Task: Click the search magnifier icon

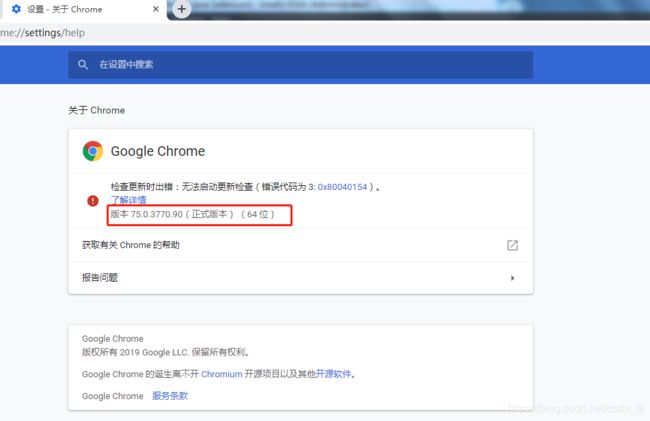Action: coord(83,65)
